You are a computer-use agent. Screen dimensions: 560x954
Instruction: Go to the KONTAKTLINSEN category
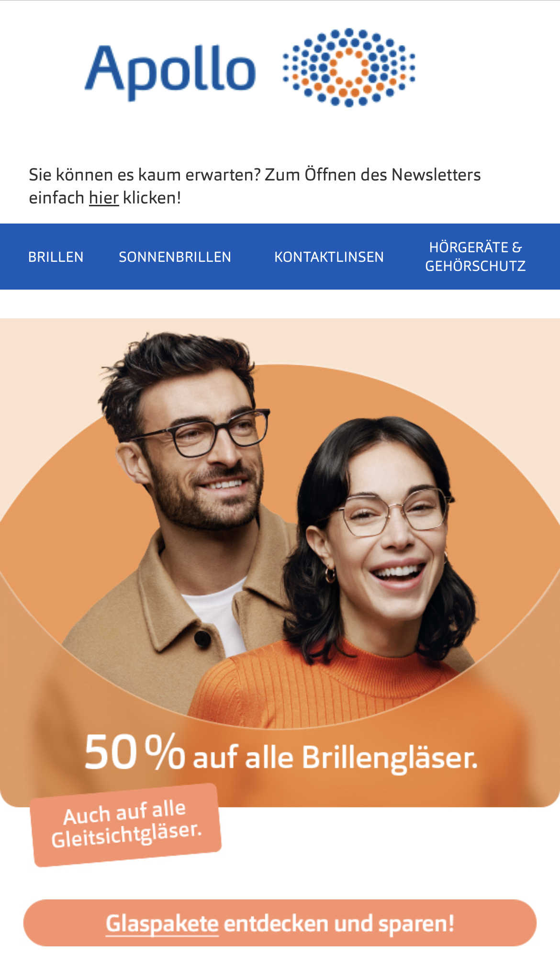329,257
